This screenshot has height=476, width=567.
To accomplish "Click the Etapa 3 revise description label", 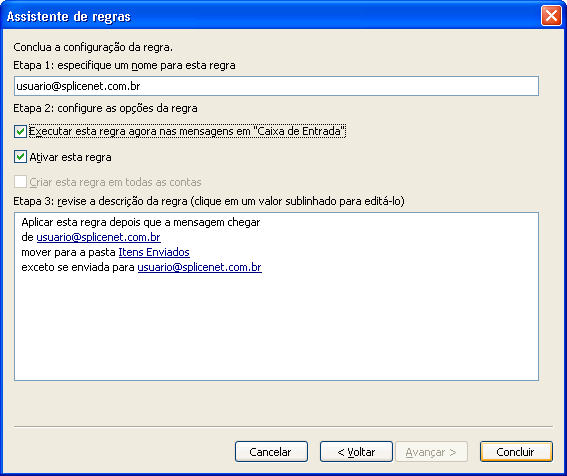I will tap(209, 201).
